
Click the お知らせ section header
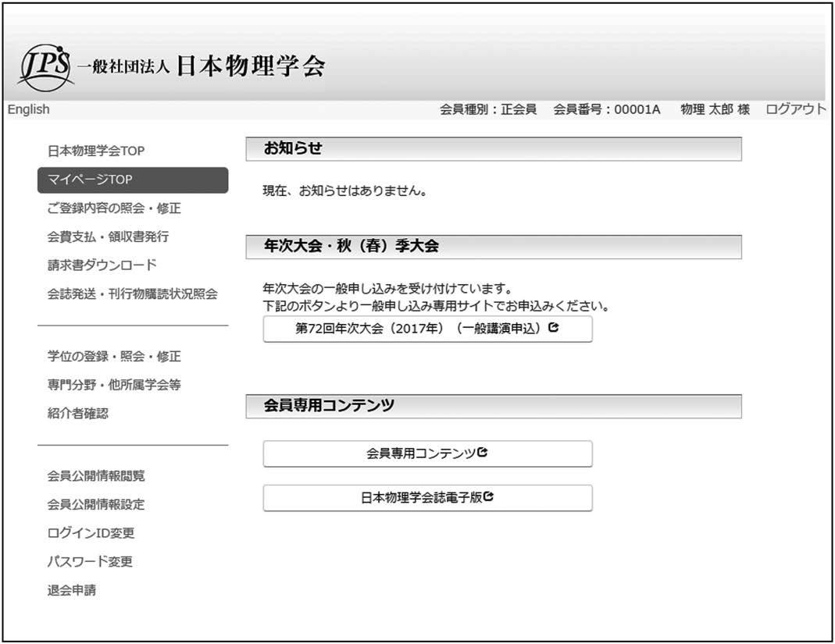pyautogui.click(x=494, y=149)
